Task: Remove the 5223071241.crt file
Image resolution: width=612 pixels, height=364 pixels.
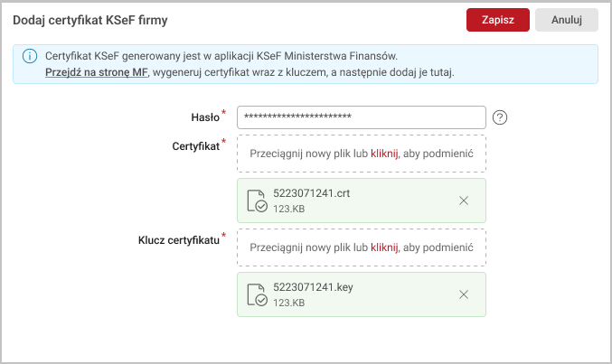Action: [464, 201]
